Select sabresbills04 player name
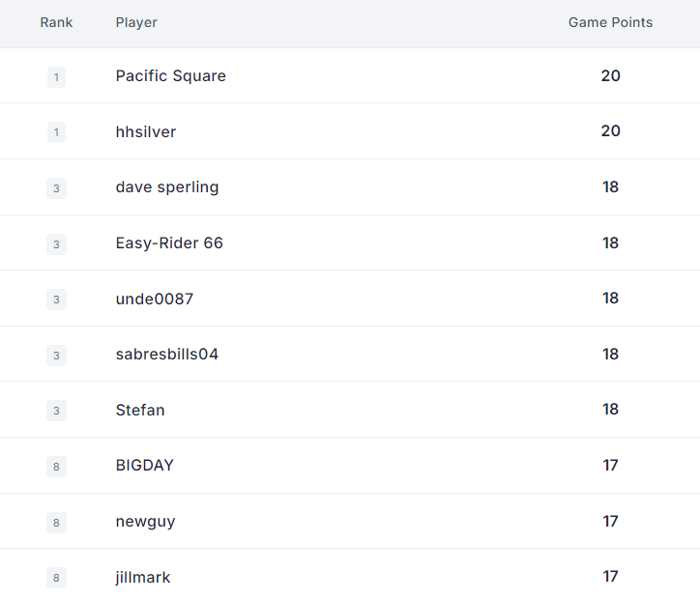Screen dimensions: 700x600 click(167, 355)
